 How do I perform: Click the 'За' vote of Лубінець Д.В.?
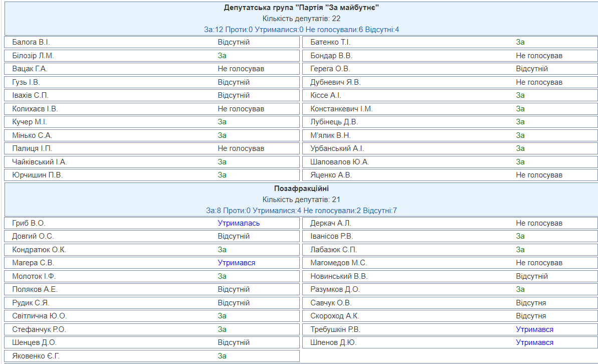click(520, 122)
